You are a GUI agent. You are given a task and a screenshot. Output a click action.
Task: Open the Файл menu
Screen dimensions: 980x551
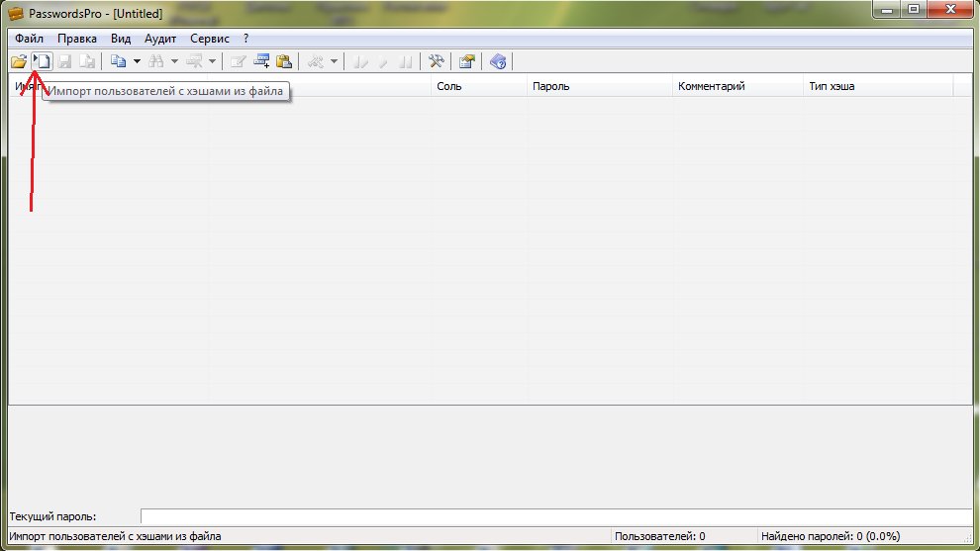click(29, 39)
